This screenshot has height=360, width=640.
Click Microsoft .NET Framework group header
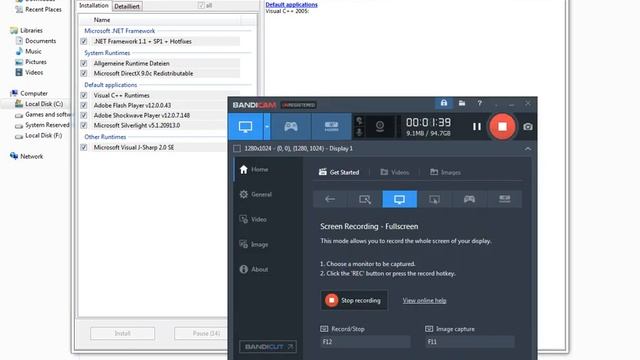(120, 31)
